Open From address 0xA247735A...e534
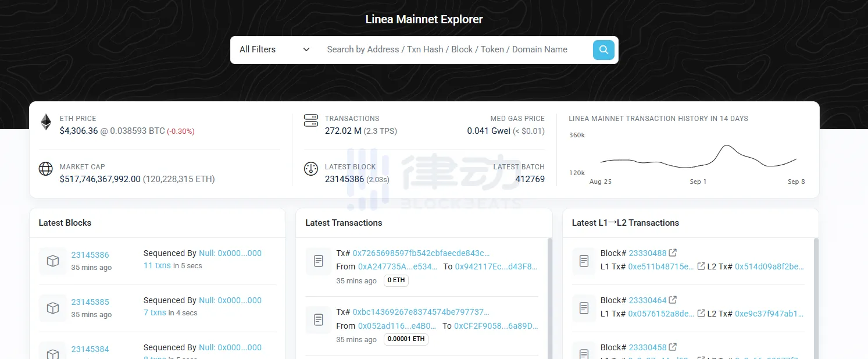Image resolution: width=868 pixels, height=359 pixels. coord(398,266)
